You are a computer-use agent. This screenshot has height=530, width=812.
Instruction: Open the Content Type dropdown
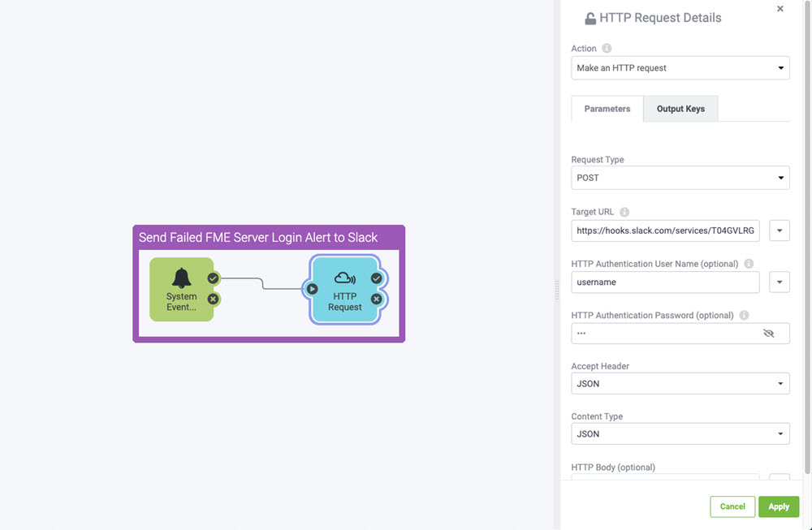(680, 433)
